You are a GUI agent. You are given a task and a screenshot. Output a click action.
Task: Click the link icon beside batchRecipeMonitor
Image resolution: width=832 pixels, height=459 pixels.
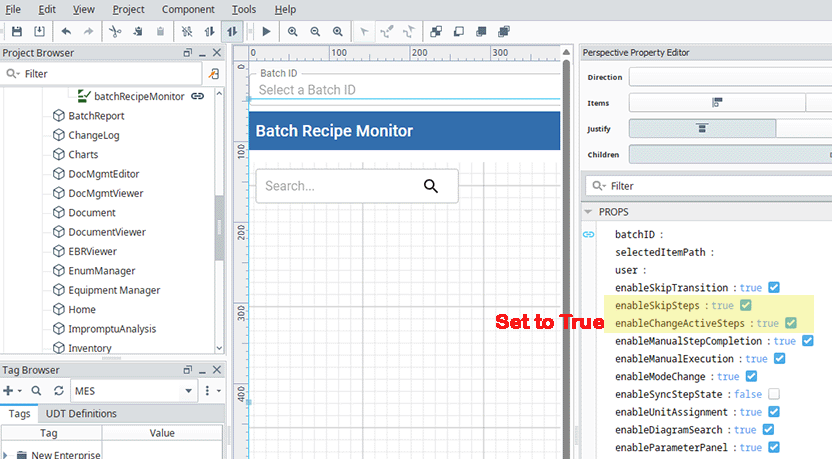(198, 97)
